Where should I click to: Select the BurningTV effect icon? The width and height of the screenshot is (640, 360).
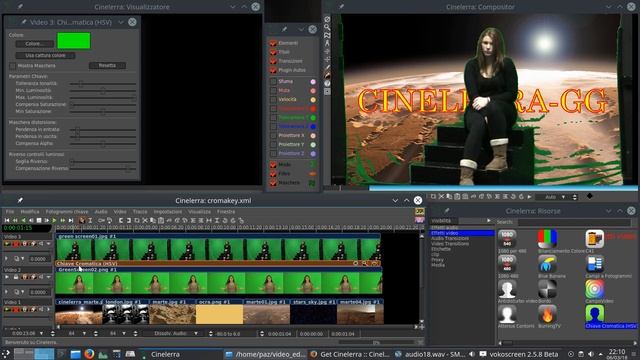[547, 314]
